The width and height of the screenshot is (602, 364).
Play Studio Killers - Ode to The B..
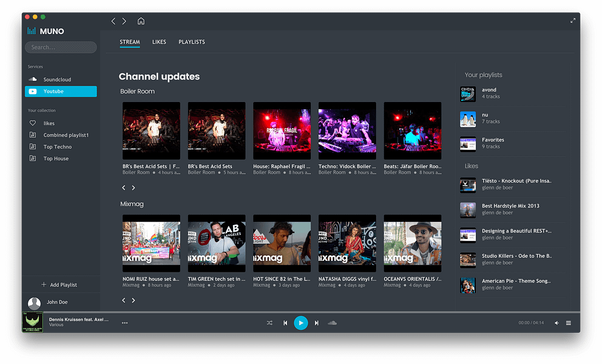[x=512, y=260]
